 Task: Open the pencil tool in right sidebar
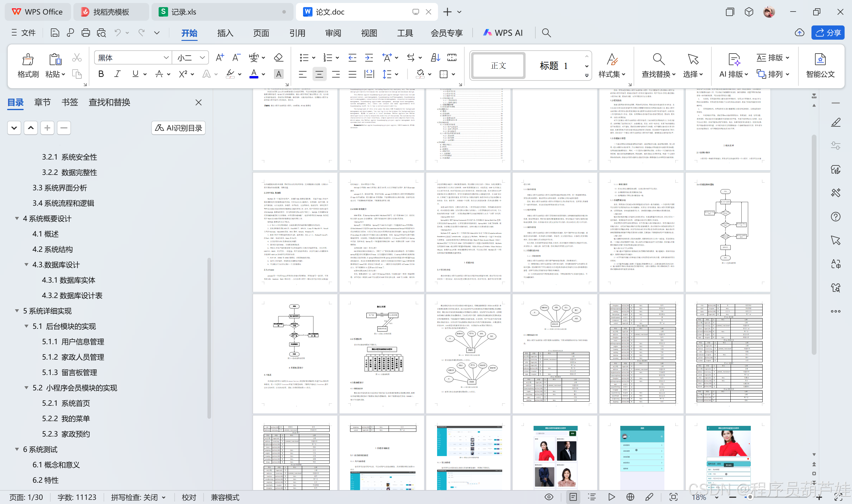835,122
